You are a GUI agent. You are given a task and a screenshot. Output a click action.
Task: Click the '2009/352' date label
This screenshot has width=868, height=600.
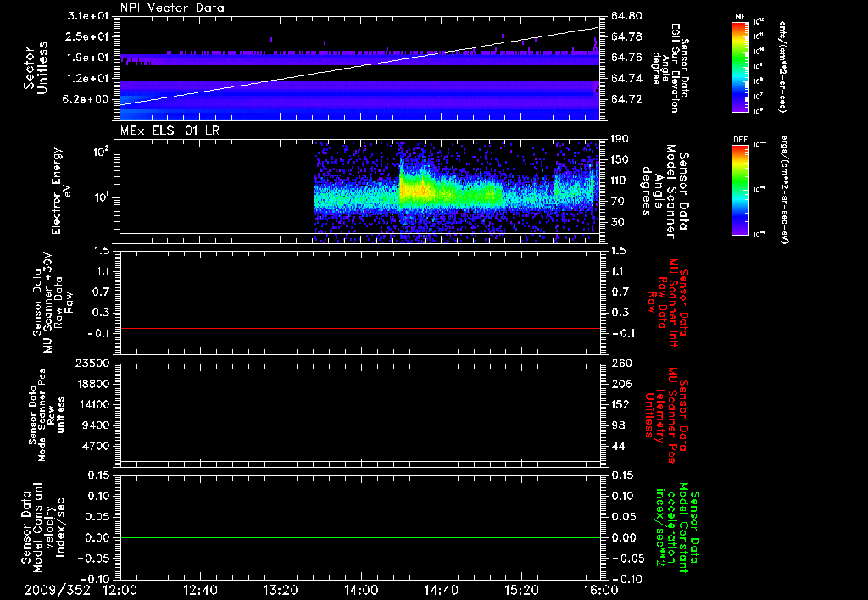click(x=57, y=590)
